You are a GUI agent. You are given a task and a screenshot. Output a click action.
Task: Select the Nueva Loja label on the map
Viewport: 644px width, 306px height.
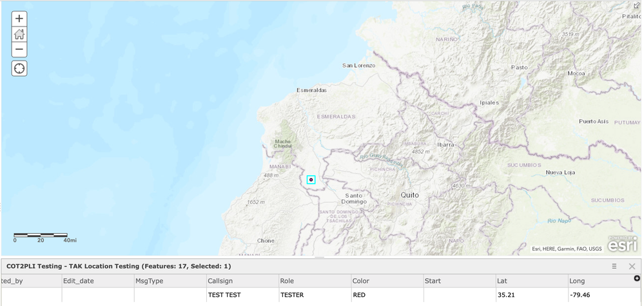point(560,172)
